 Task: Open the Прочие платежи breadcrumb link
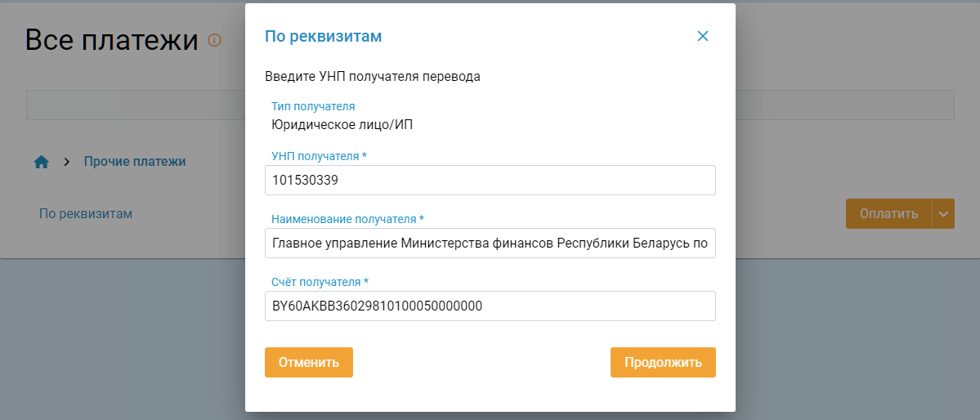click(x=135, y=162)
